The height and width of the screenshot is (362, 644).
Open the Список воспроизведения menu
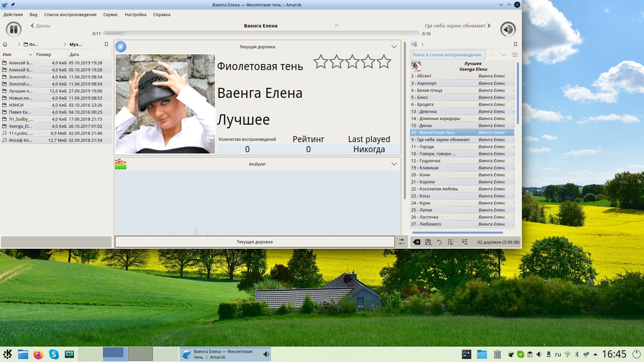point(70,15)
